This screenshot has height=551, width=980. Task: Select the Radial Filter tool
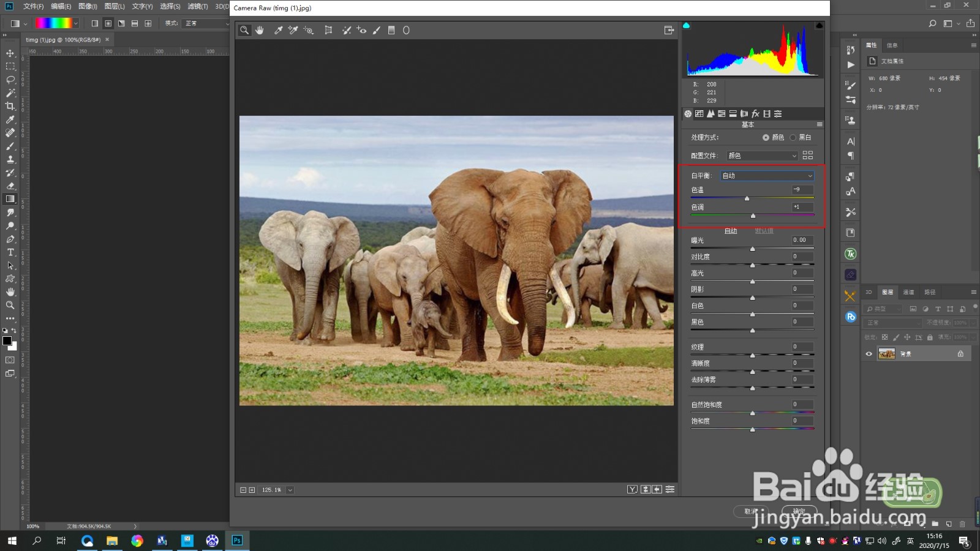(x=406, y=30)
